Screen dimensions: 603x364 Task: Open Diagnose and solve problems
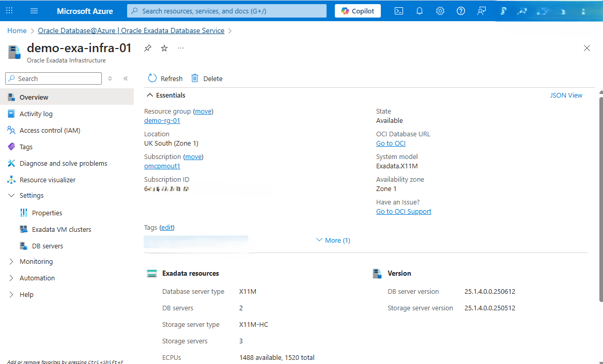tap(63, 163)
